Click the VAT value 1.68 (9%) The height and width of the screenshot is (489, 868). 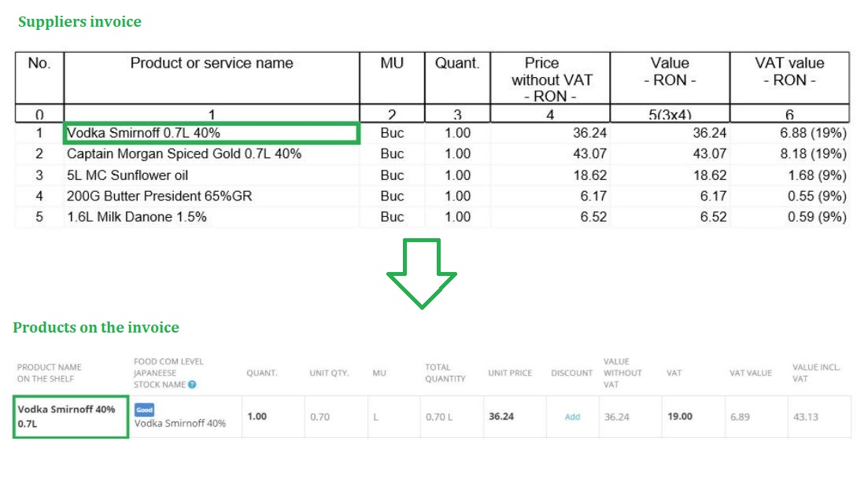817,175
